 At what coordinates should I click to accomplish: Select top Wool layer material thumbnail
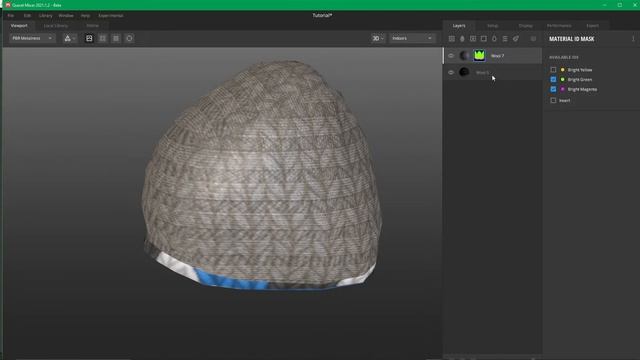[x=464, y=55]
